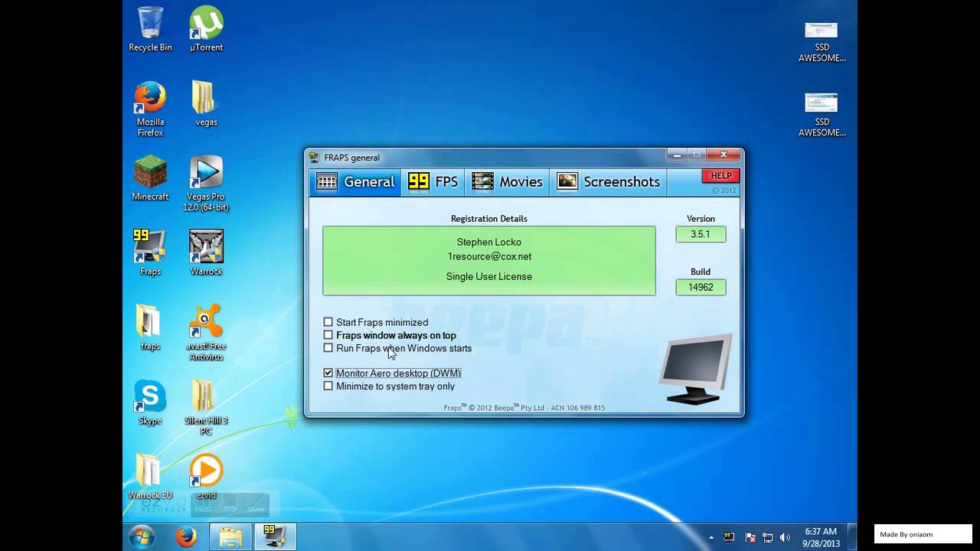Select the avast! Free Antivirus shortcut

click(x=206, y=332)
